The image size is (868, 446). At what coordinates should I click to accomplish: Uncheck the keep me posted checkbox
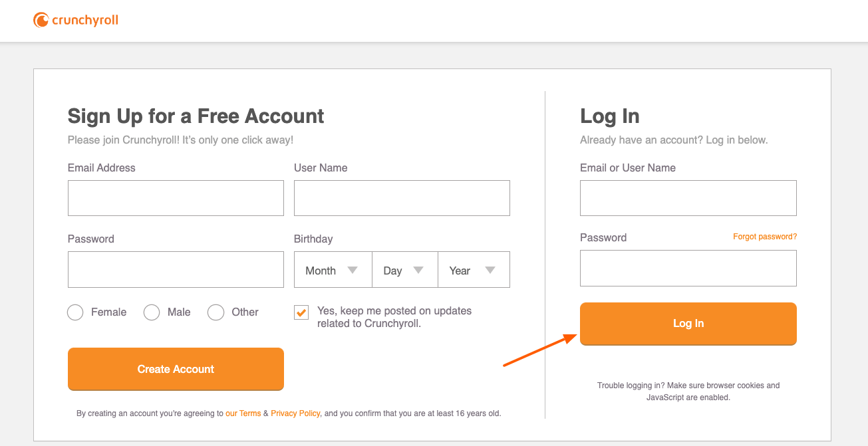[301, 312]
